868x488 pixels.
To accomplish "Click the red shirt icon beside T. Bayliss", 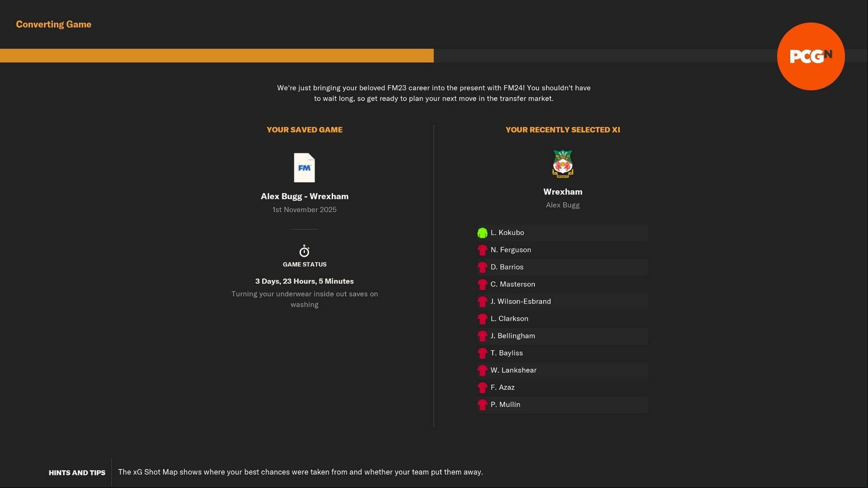I will (482, 353).
